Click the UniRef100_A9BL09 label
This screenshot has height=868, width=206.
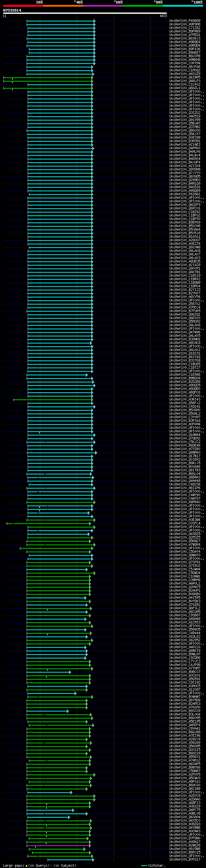[x=185, y=813]
